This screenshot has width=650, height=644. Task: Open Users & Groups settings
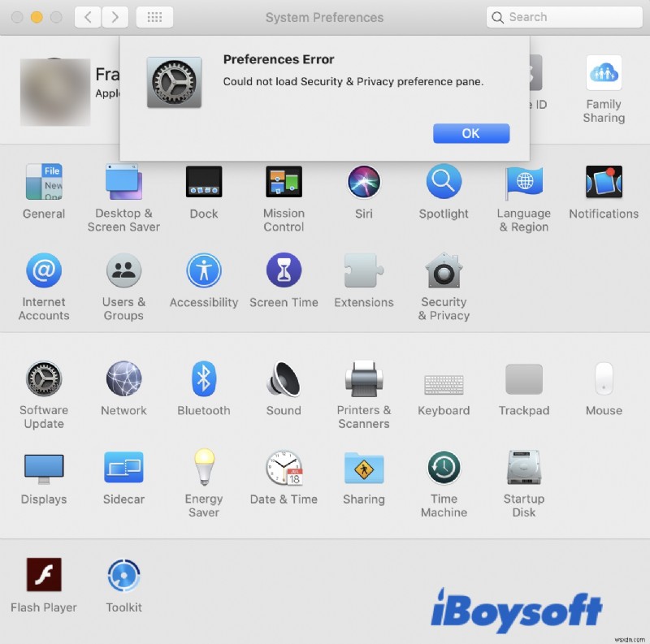click(123, 269)
